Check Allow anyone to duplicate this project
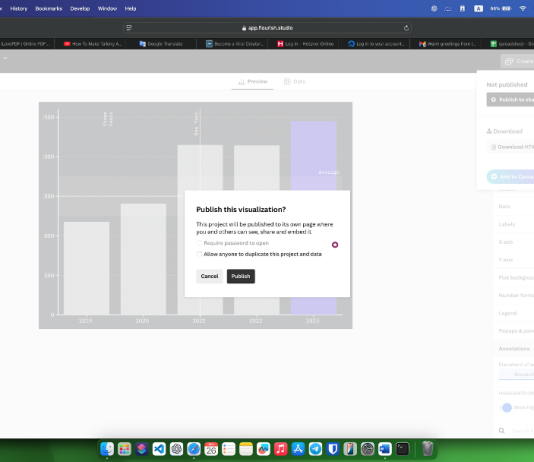Image resolution: width=534 pixels, height=462 pixels. 199,254
